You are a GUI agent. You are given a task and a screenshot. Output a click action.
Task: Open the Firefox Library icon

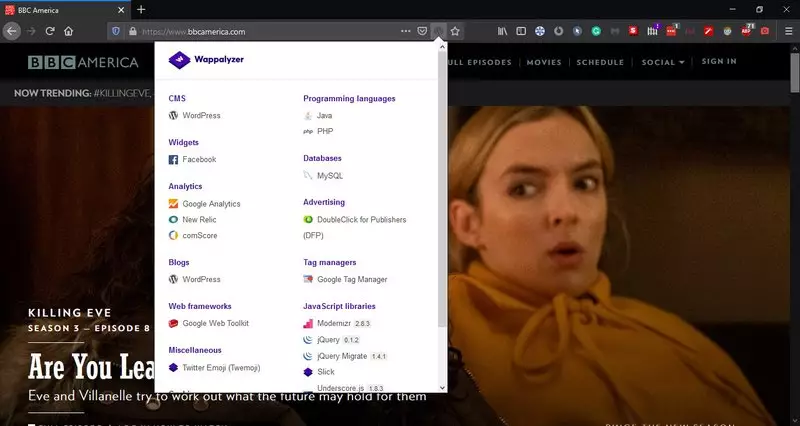(x=503, y=31)
